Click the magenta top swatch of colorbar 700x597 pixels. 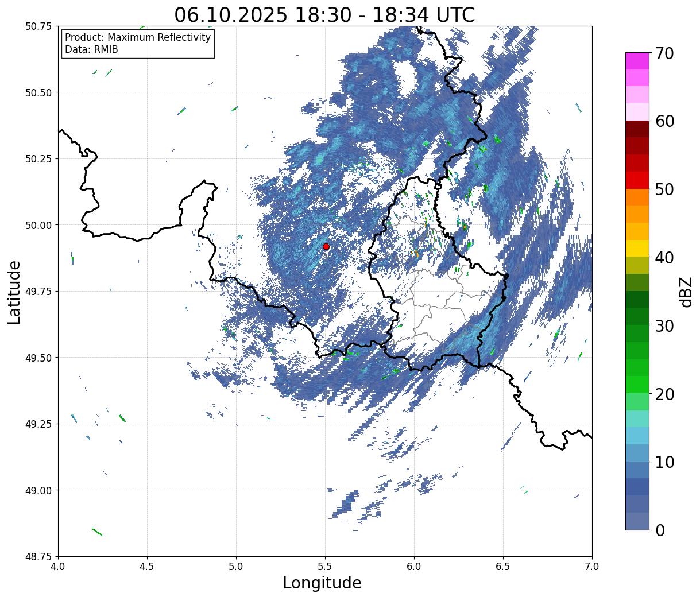point(637,61)
